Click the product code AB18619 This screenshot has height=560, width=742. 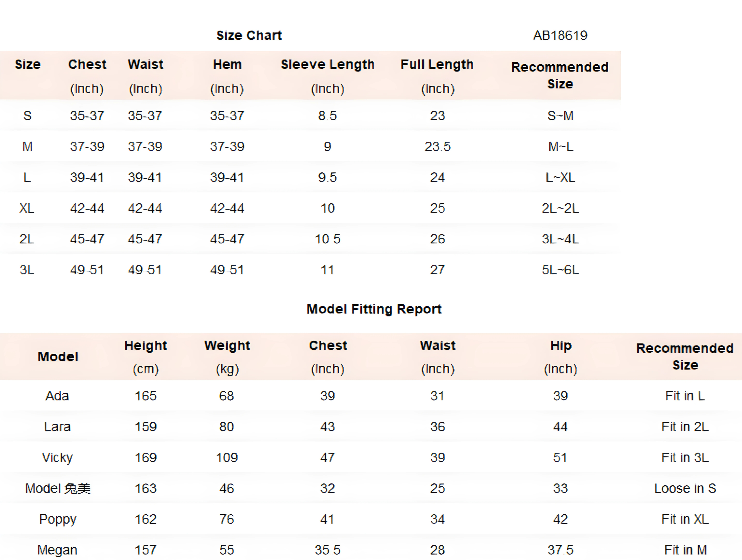560,35
